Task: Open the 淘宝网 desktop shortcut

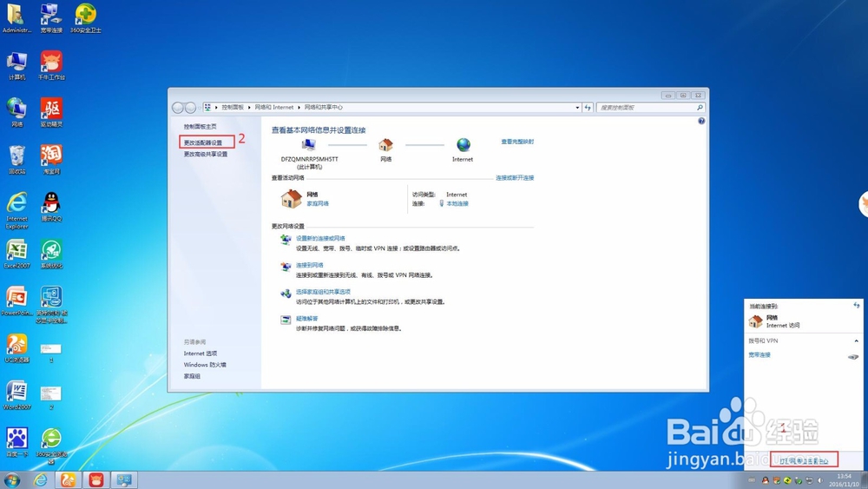Action: (x=51, y=160)
